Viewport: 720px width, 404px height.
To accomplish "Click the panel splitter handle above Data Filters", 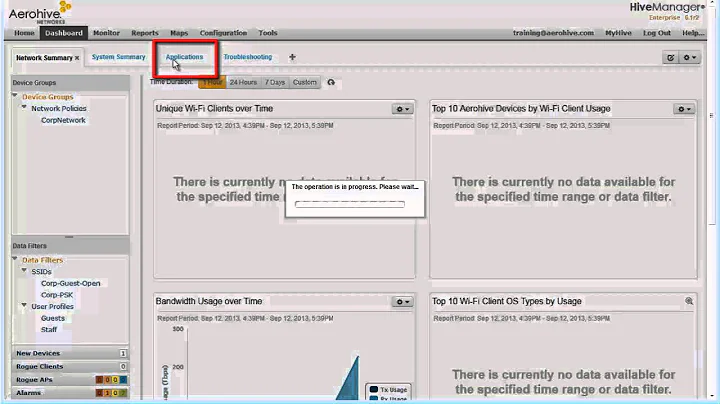I will 69,237.
